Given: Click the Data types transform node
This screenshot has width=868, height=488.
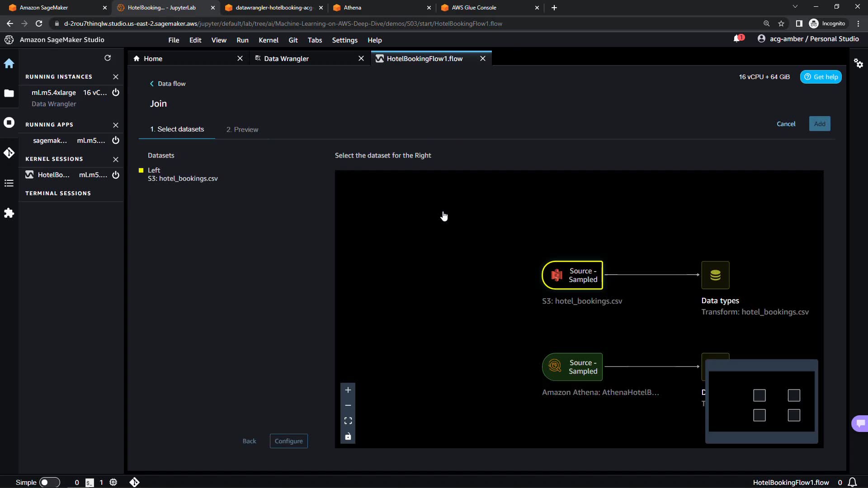Looking at the screenshot, I should point(715,275).
